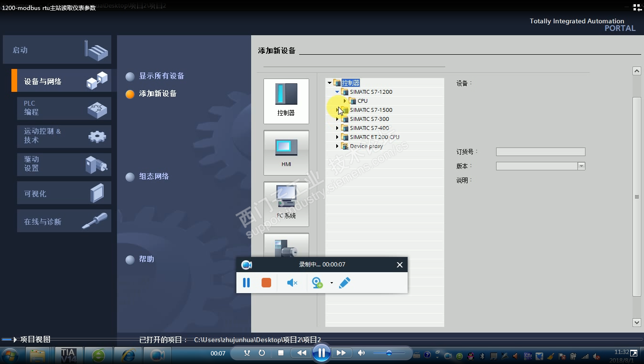Click the view switch icon beside the clock
Screen dimensions: 644x364
pyautogui.click(x=634, y=353)
